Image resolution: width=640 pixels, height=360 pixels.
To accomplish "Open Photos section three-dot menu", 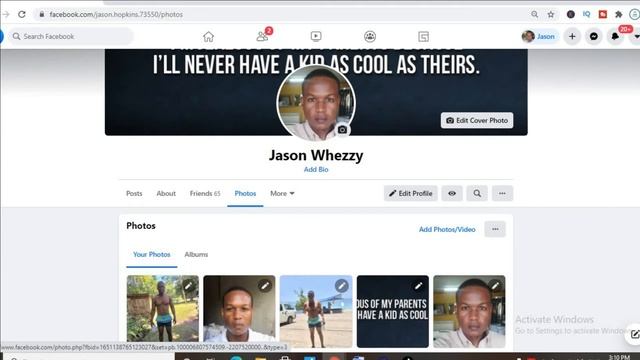I will 495,229.
